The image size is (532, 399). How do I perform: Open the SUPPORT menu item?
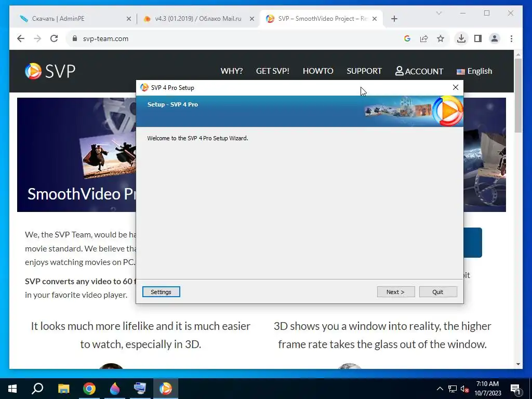364,71
